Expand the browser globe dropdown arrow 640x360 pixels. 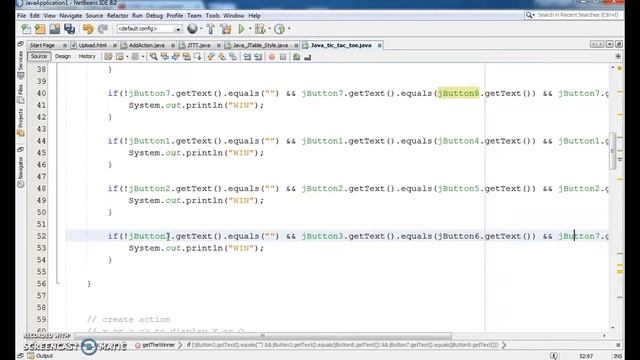pos(201,29)
